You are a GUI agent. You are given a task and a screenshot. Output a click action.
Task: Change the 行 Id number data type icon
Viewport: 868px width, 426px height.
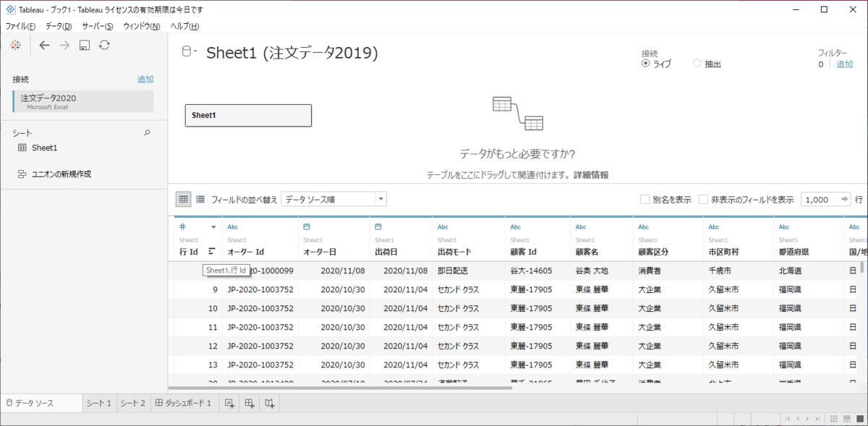184,226
